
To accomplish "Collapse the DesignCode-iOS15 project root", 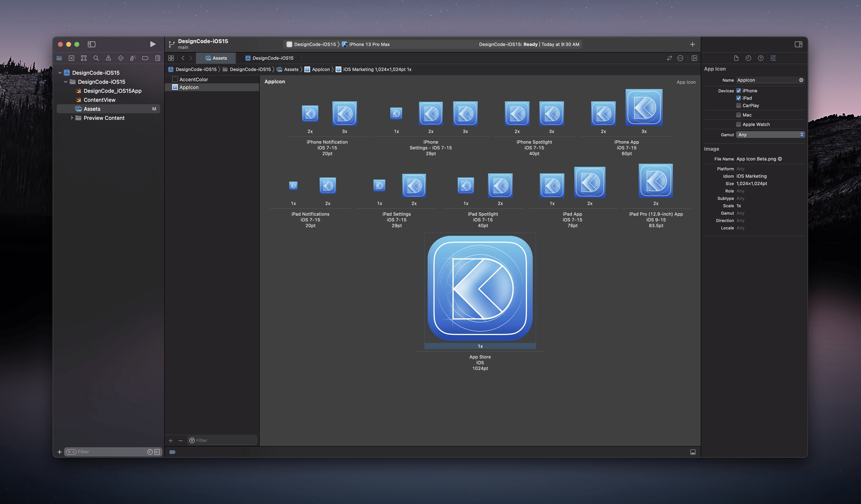I will pyautogui.click(x=60, y=73).
